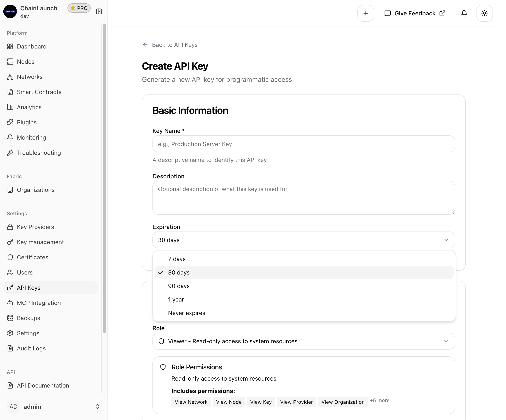Select the 7 days expiration option
Image resolution: width=506 pixels, height=420 pixels.
tap(177, 259)
